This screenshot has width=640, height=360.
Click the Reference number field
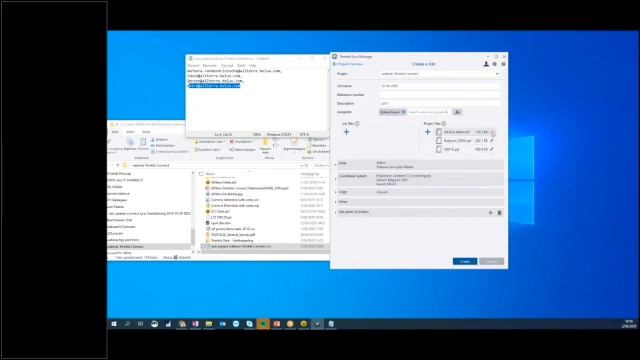tap(440, 95)
